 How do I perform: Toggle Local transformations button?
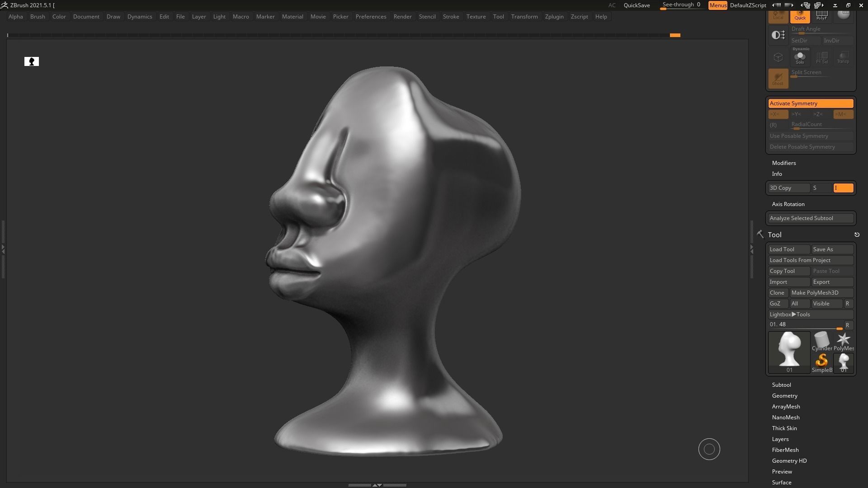pos(778,17)
